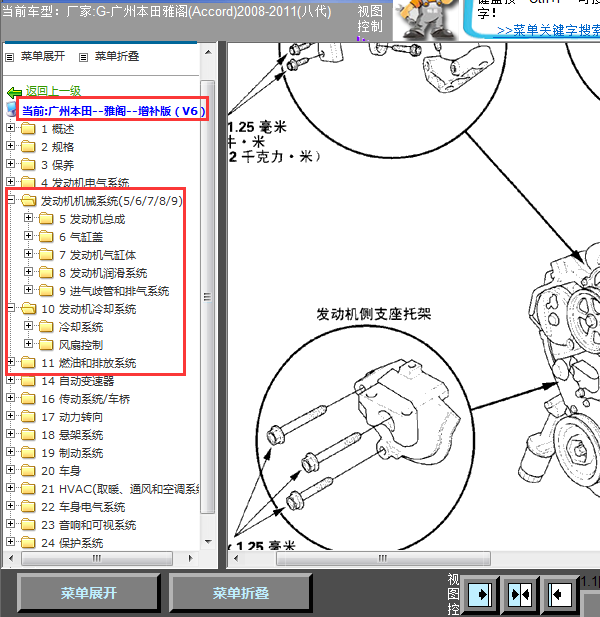
Task: Expand the 2 规格 tree node
Action: tap(11, 146)
